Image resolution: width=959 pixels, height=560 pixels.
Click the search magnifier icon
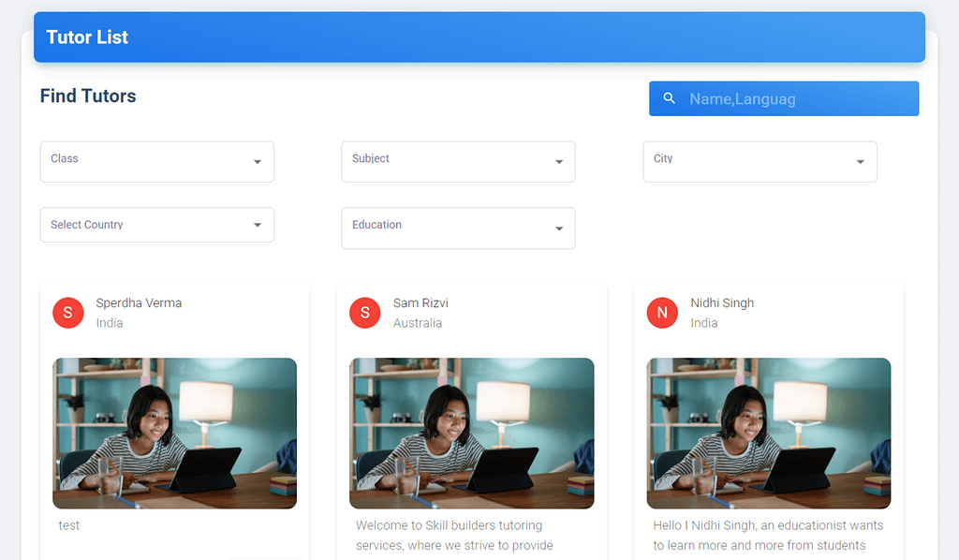tap(669, 98)
